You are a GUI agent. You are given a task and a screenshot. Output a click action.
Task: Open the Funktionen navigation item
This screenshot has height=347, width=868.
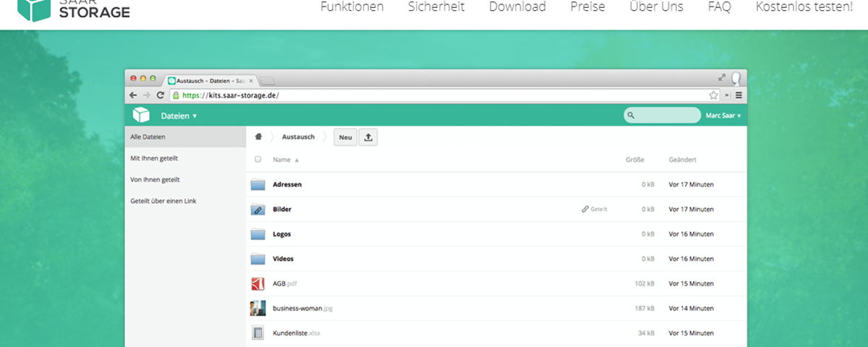[352, 7]
